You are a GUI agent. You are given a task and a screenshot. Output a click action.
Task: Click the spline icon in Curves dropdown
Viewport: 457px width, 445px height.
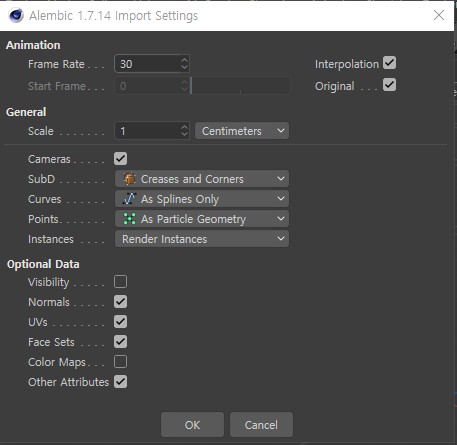click(x=129, y=199)
